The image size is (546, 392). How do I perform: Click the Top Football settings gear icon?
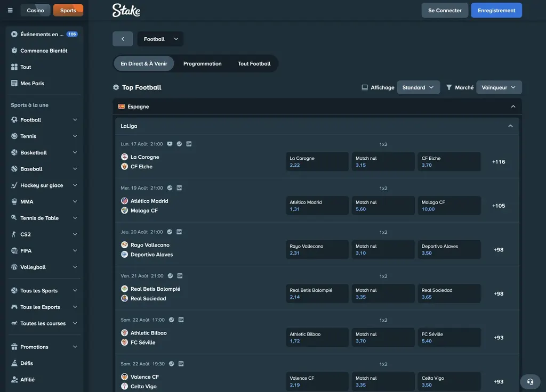pyautogui.click(x=116, y=87)
